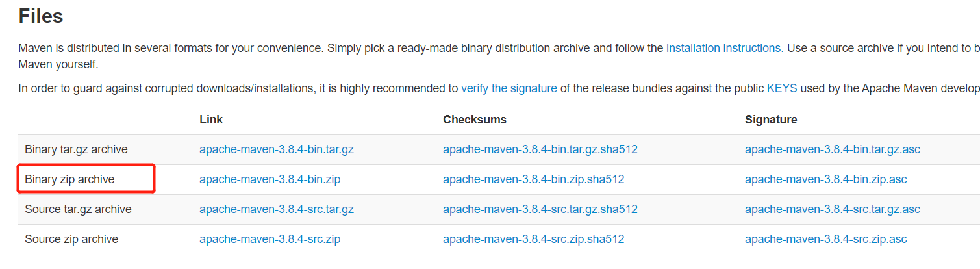Viewport: 980px width, 269px height.
Task: Click the Signature column header
Action: 771,120
